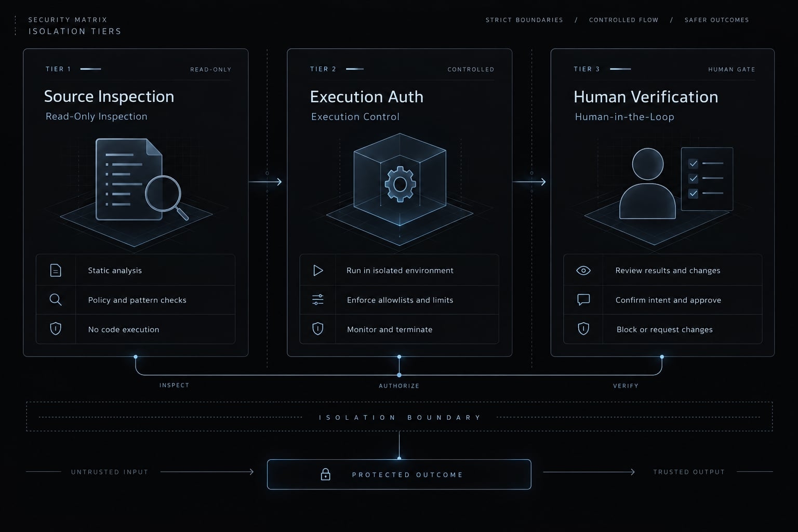Screen dimensions: 798x532
Task: Click the ISOLATION BOUNDARY label
Action: [400, 418]
